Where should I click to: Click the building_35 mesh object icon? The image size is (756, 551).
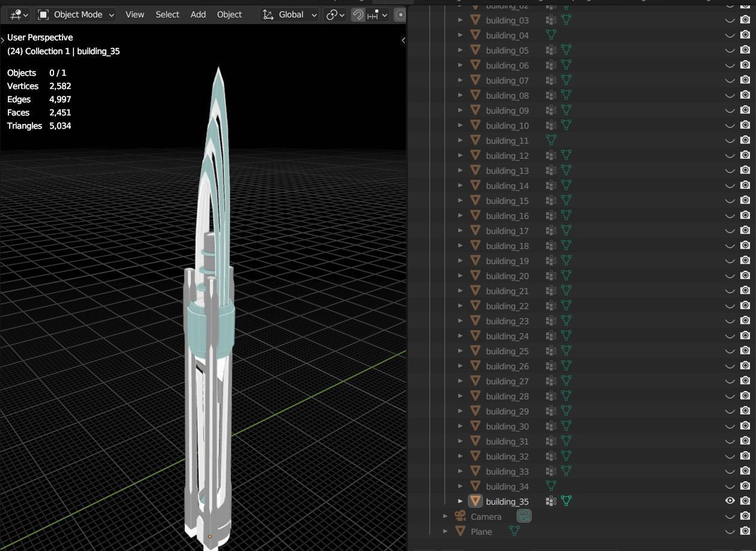click(476, 501)
